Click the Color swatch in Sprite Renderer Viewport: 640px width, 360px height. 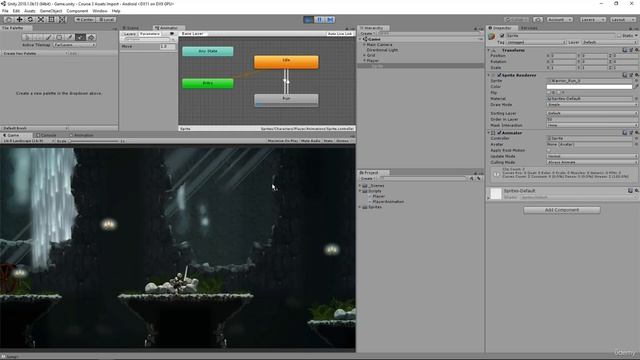(589, 87)
